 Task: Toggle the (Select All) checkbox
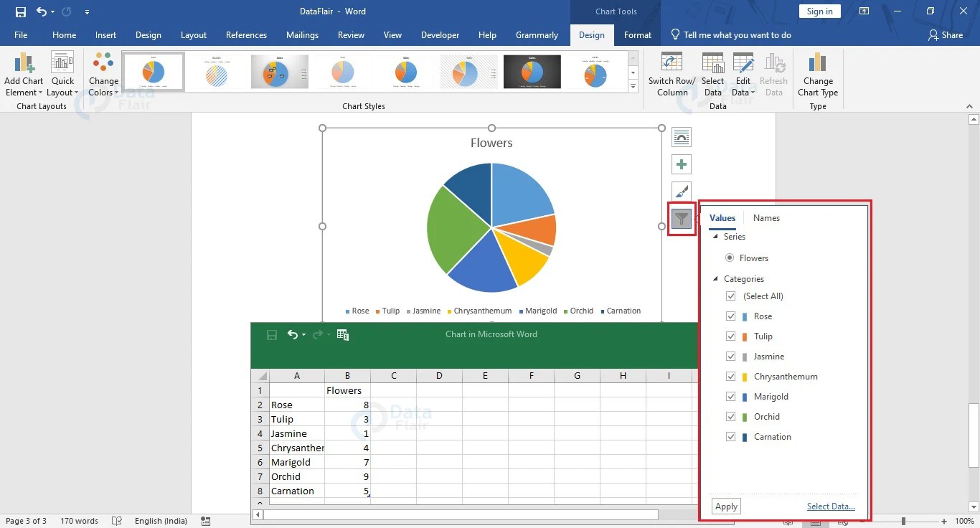731,296
